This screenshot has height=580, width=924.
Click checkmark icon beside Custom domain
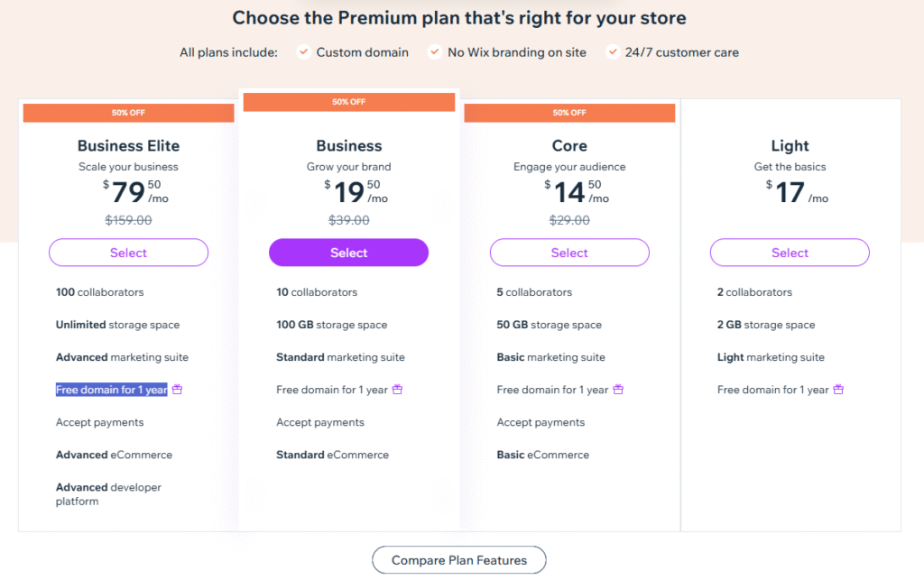(x=304, y=52)
